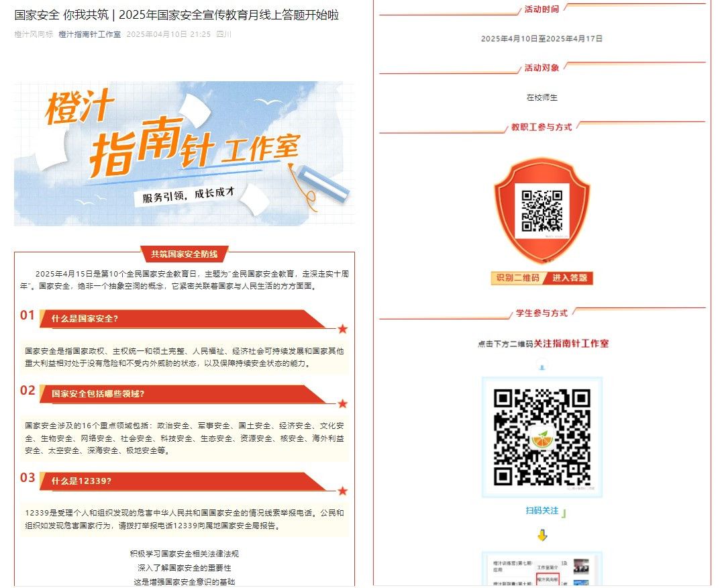Click the 教职工参与方式 section heading

pyautogui.click(x=541, y=127)
